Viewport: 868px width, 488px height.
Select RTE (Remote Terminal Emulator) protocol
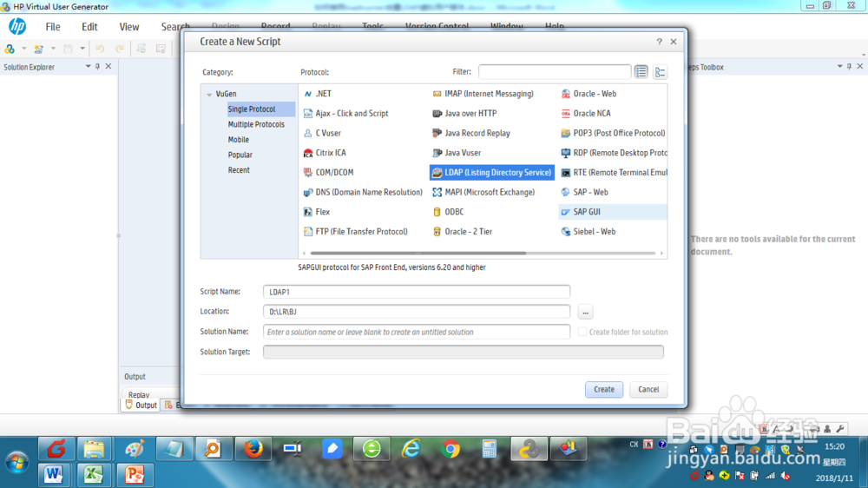614,172
